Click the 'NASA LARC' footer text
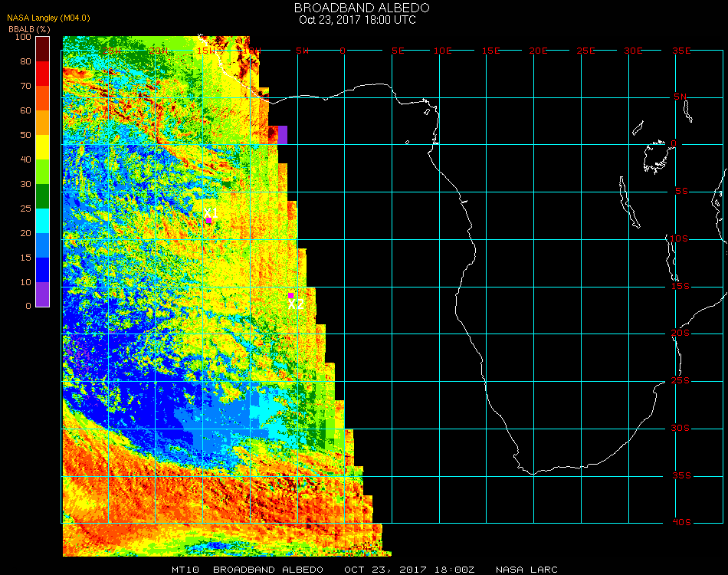The width and height of the screenshot is (728, 575). [x=526, y=570]
